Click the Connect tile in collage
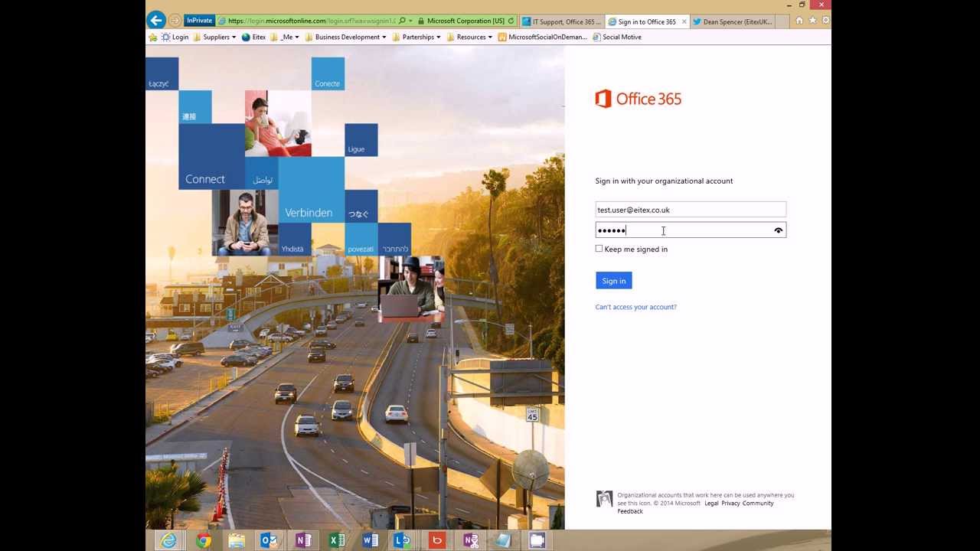 point(212,157)
